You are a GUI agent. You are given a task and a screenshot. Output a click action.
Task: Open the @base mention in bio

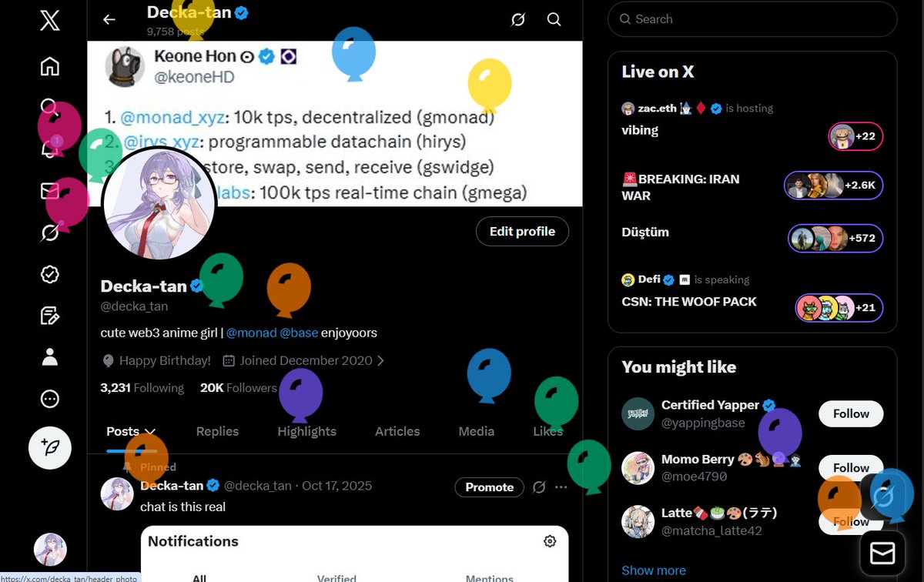299,333
